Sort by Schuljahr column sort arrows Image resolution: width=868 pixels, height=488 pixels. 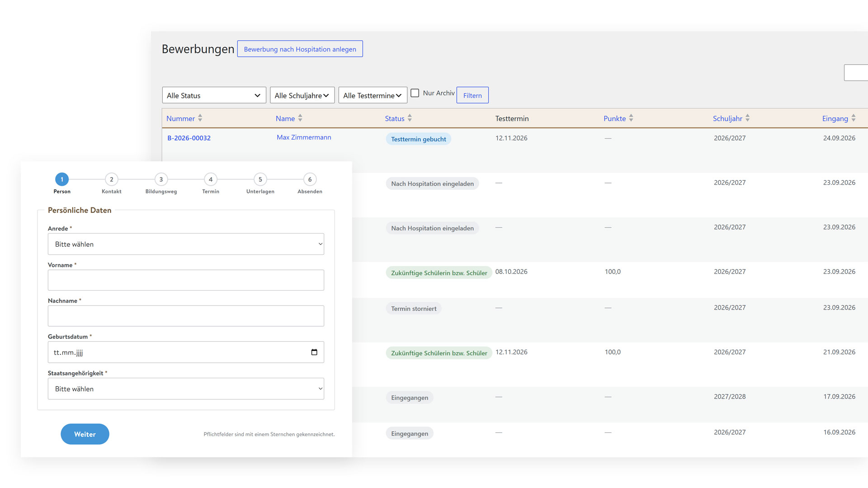pyautogui.click(x=748, y=118)
